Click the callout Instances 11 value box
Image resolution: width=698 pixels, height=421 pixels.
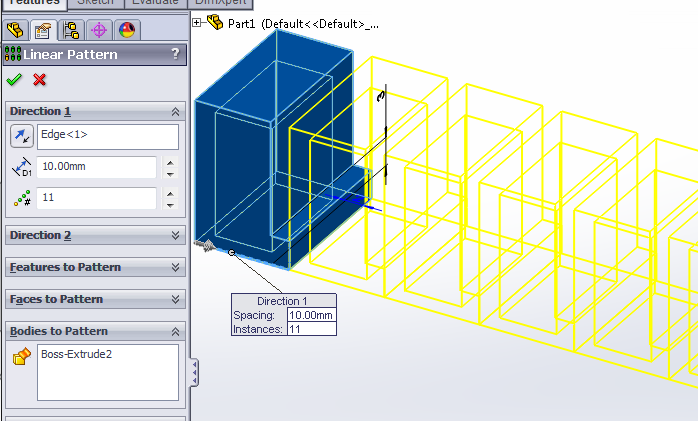[x=312, y=329]
